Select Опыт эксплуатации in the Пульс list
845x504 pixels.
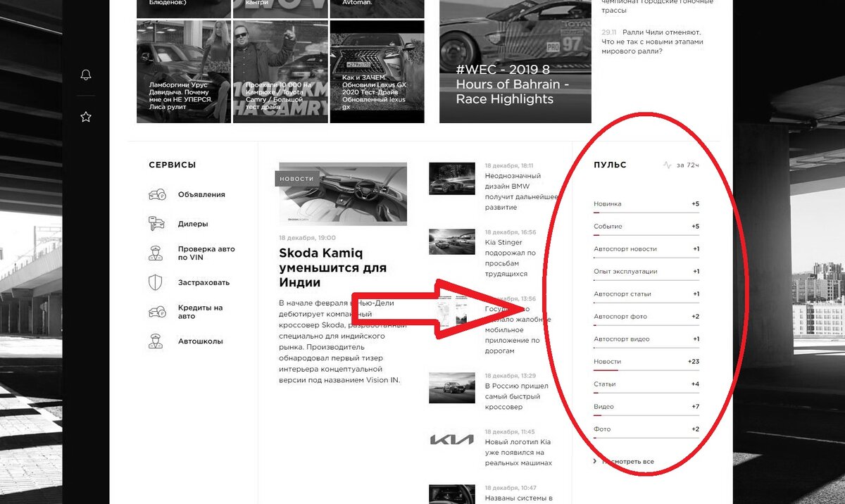click(x=646, y=272)
